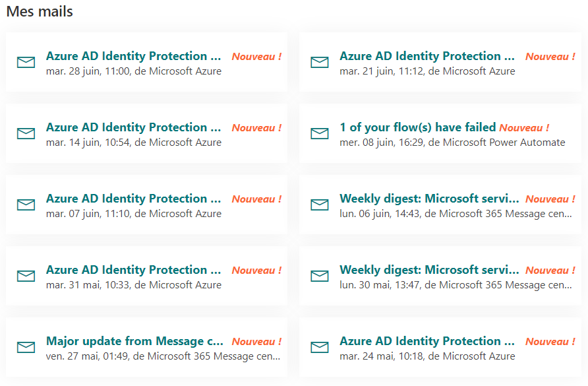Screen dimensions: 588x386
Task: Open "1 of your flow(s) have failed" mail
Action: coord(418,127)
